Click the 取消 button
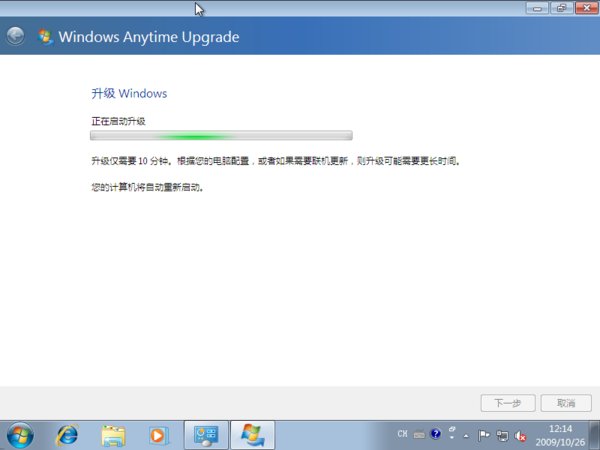 [566, 403]
